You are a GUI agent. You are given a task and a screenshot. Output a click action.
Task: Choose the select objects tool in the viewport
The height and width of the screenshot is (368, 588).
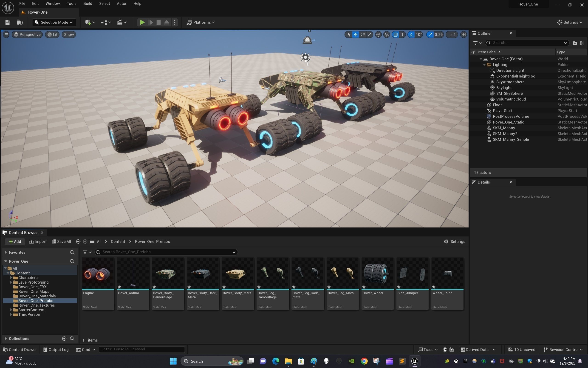pyautogui.click(x=349, y=34)
